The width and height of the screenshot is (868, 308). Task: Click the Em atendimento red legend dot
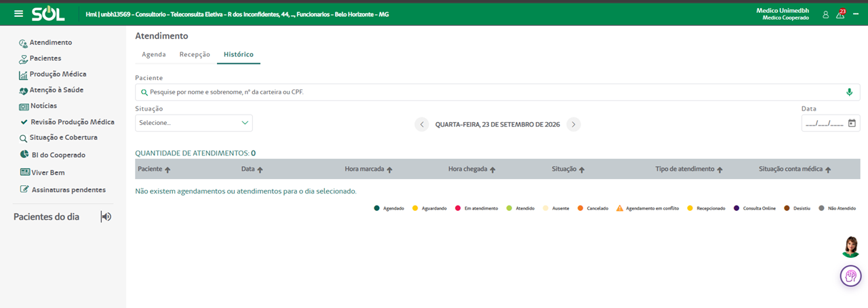pos(458,208)
